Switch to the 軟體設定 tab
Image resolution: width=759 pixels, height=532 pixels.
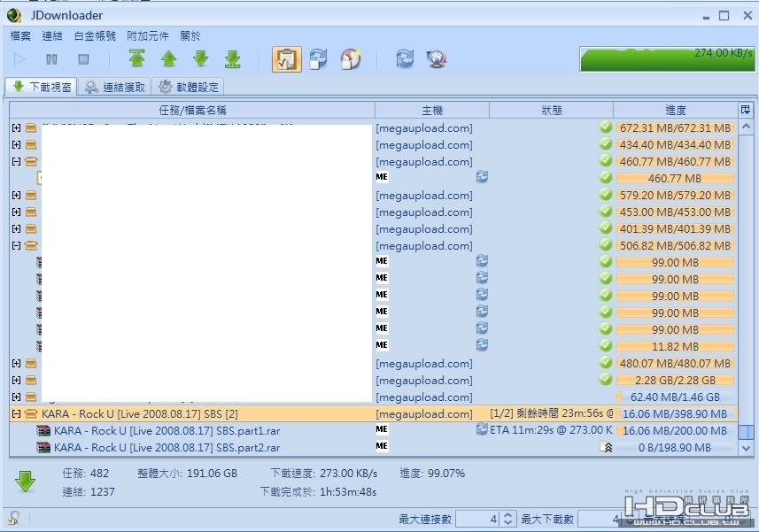point(189,87)
